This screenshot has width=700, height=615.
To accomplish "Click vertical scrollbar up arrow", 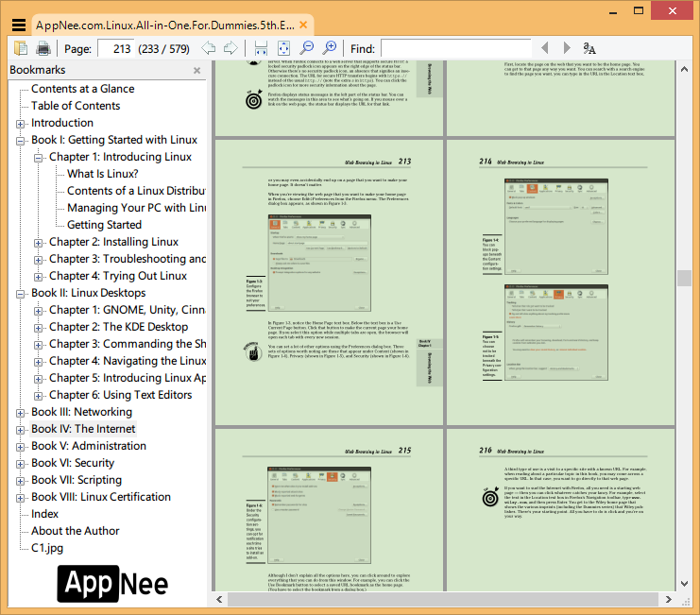I will tap(684, 70).
